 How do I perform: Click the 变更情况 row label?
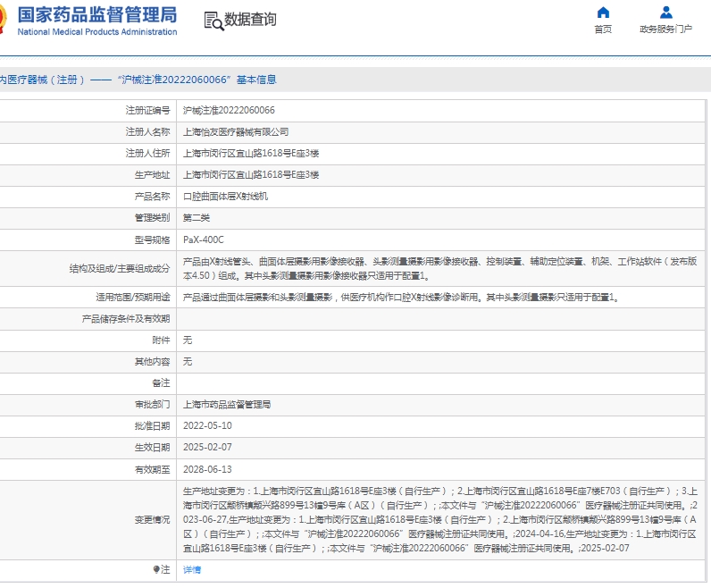tap(153, 519)
